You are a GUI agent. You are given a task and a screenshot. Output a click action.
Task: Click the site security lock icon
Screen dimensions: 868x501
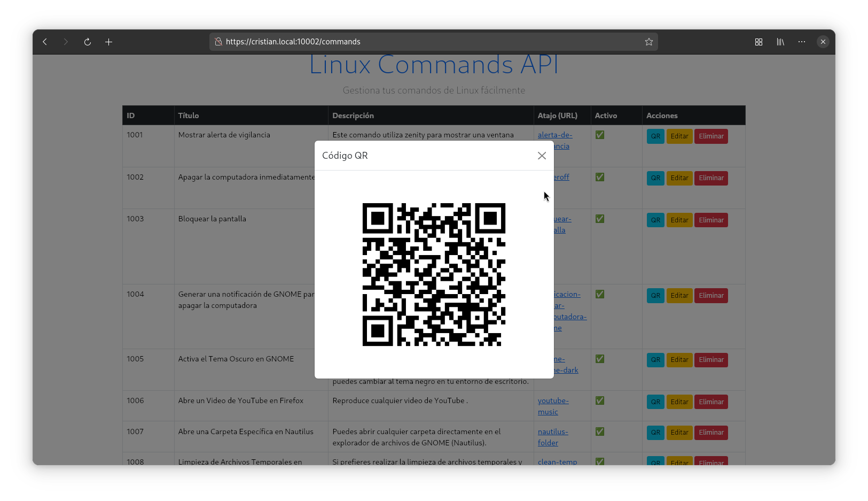pos(218,42)
